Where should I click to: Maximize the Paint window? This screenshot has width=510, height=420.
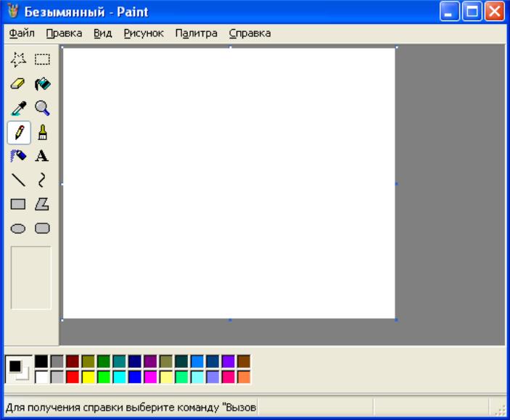pos(472,12)
